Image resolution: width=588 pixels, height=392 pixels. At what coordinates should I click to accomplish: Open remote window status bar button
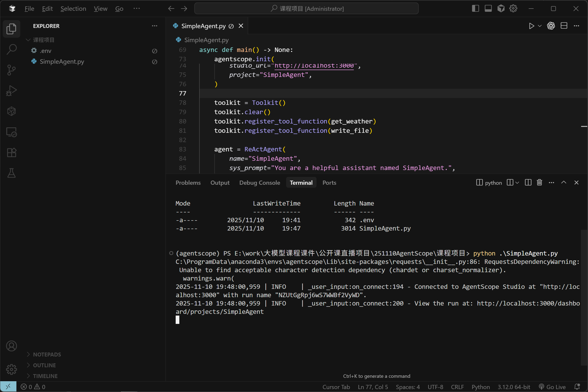pyautogui.click(x=8, y=387)
